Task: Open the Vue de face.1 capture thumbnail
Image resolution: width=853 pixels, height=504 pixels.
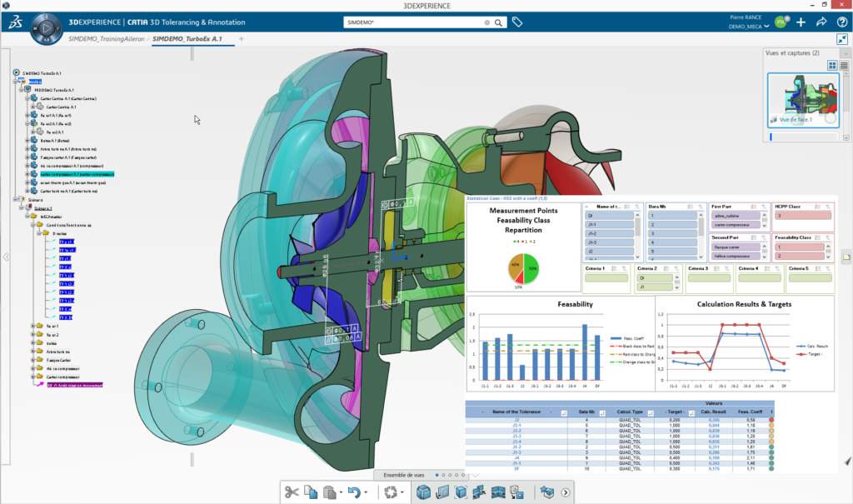Action: click(804, 100)
